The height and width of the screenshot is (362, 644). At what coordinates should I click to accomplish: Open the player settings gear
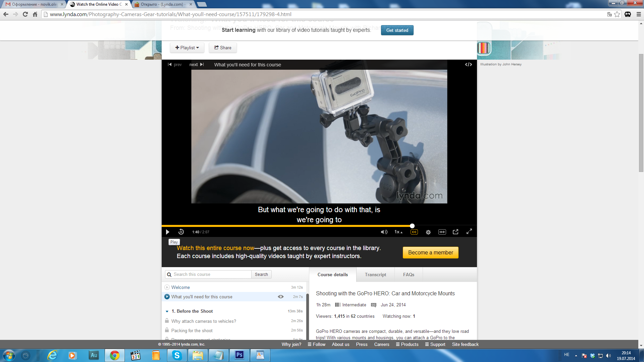click(428, 232)
